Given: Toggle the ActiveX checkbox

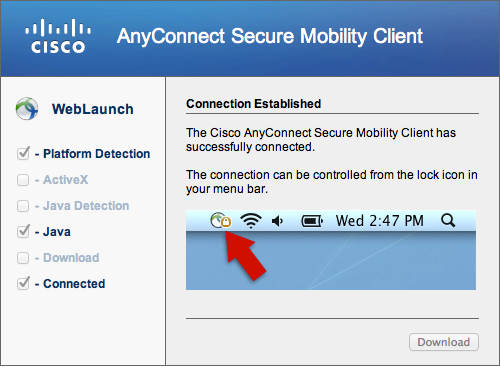Looking at the screenshot, I should [x=23, y=180].
